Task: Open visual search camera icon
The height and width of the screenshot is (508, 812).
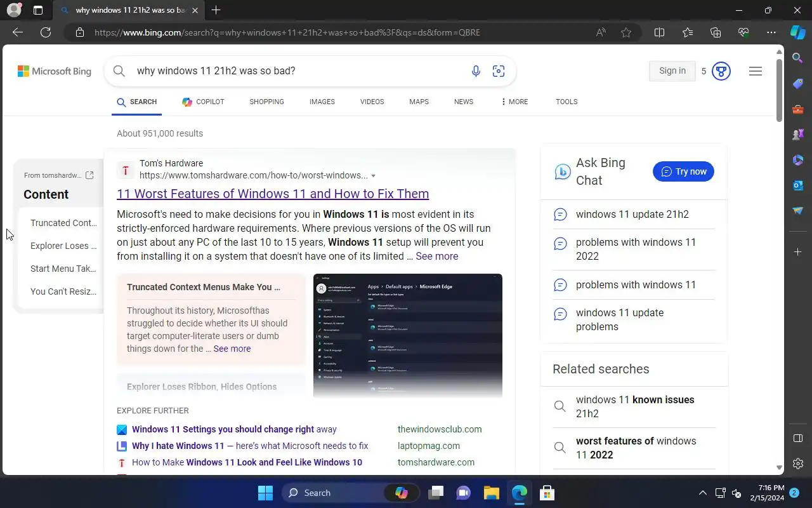Action: 499,71
